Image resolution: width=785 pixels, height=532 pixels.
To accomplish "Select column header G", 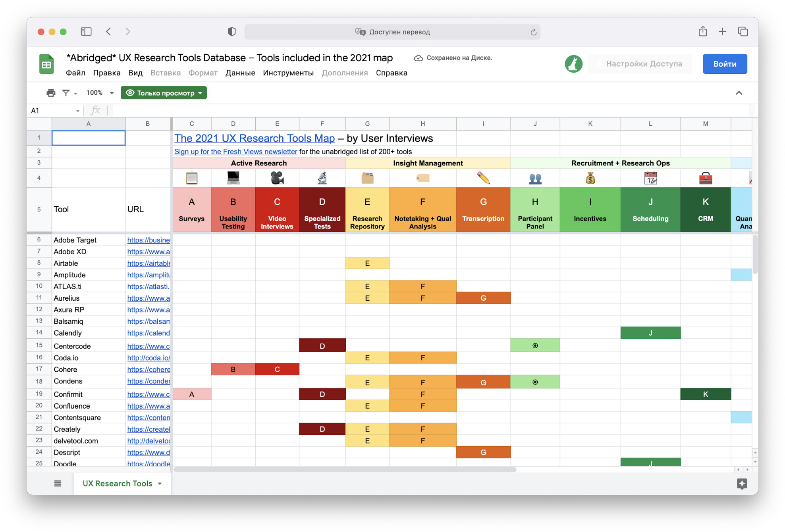I will click(367, 124).
